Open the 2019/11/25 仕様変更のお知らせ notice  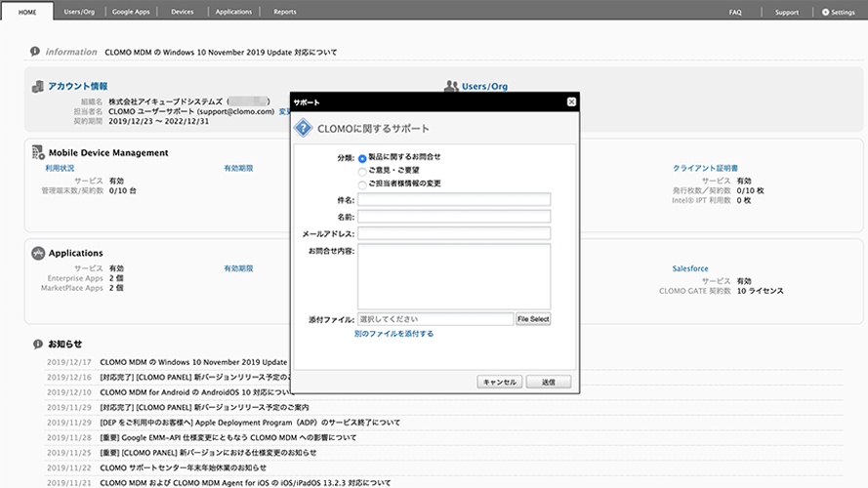click(x=208, y=453)
